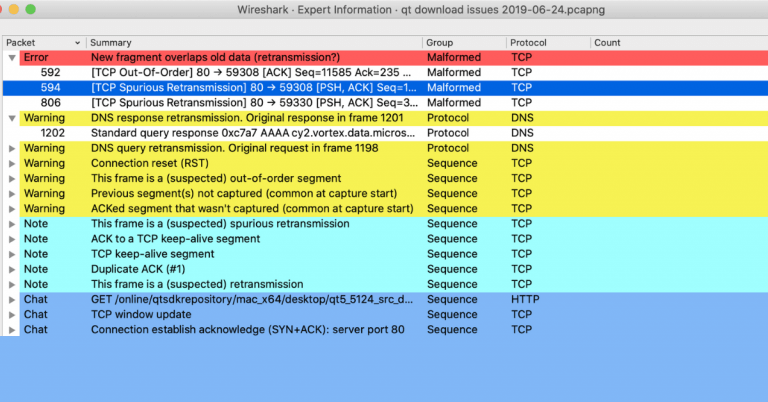Collapse the Error 'New fragment overlaps' group
The width and height of the screenshot is (768, 402).
11,58
